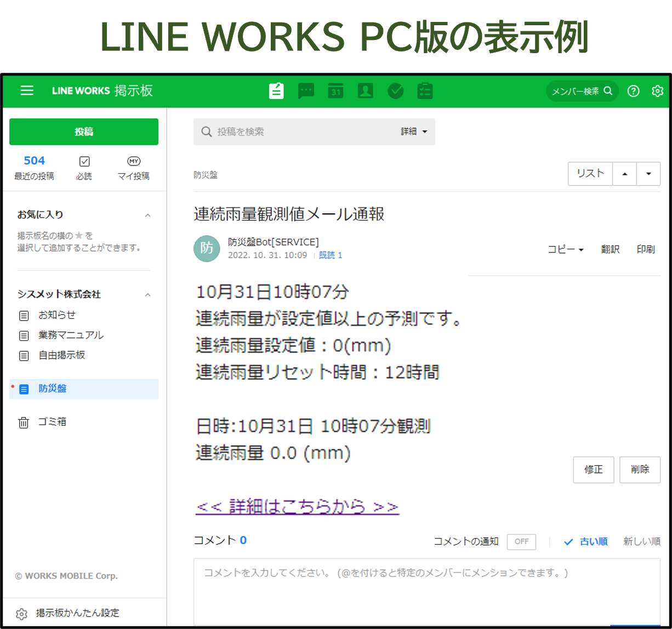This screenshot has width=672, height=629.
Task: Click the author name 防災盤Bot[SERVICE]
Action: point(274,242)
